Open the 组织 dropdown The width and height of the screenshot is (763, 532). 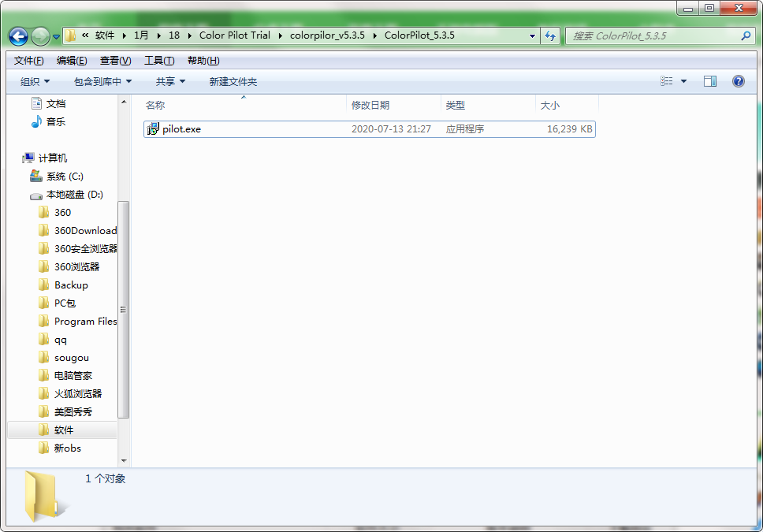click(x=35, y=81)
